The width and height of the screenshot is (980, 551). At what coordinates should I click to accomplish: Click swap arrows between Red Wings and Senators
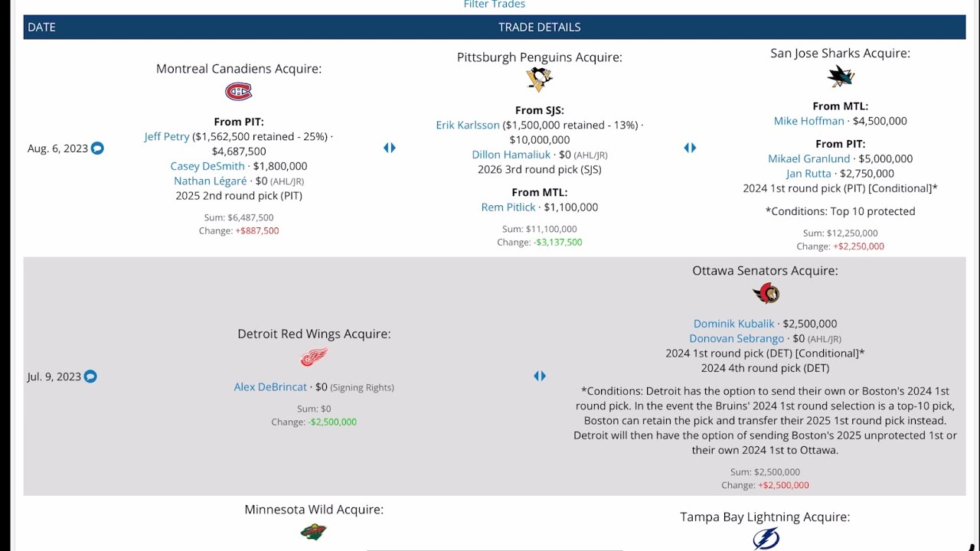tap(540, 376)
